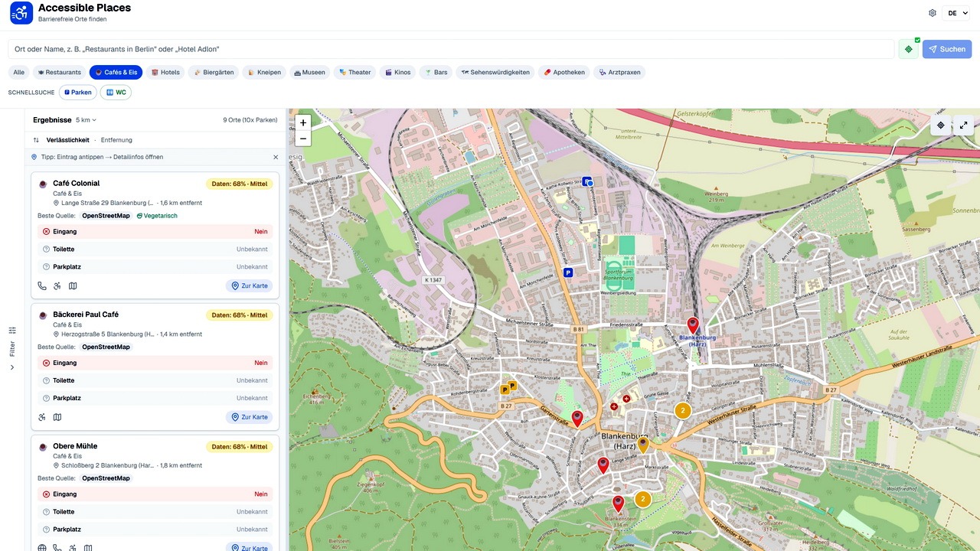Select the Kneipen category chip
The width and height of the screenshot is (980, 551).
click(x=264, y=73)
